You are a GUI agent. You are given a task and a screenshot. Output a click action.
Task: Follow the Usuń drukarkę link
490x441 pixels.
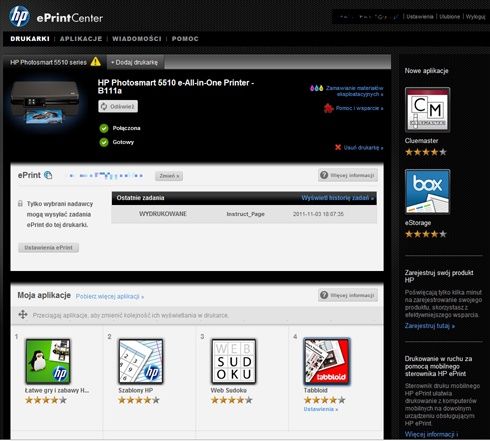click(363, 147)
